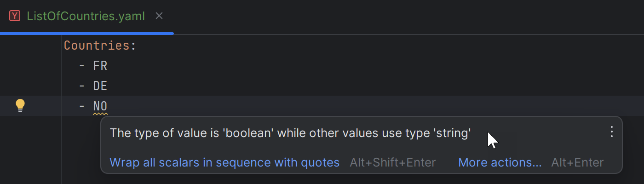Apply 'Wrap all scalars in sequence with quotes'
The image size is (644, 184).
224,162
